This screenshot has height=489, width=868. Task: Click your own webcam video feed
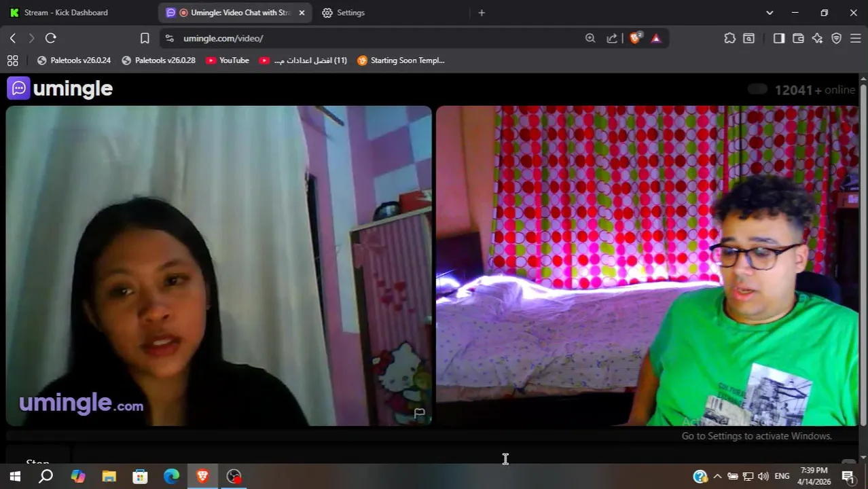(x=647, y=266)
